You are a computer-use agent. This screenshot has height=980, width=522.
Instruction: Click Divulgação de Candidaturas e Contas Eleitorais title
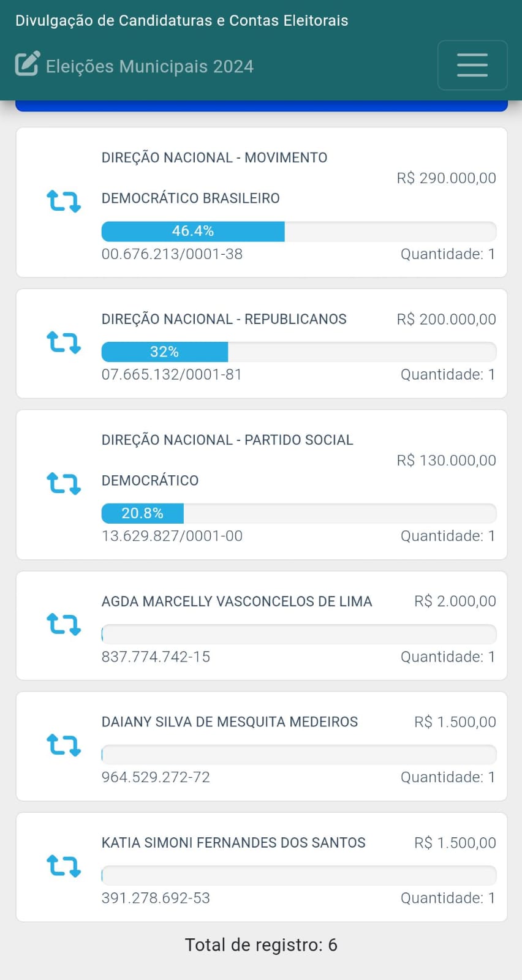pyautogui.click(x=181, y=20)
